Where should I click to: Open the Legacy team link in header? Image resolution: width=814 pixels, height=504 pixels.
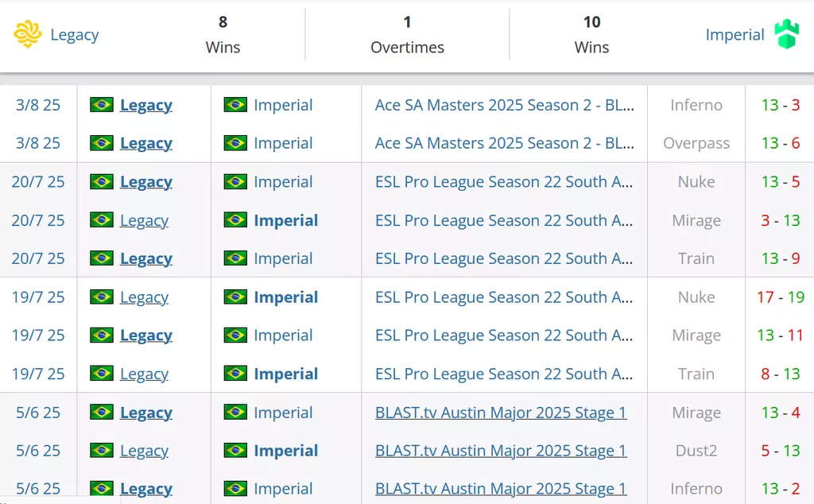74,35
